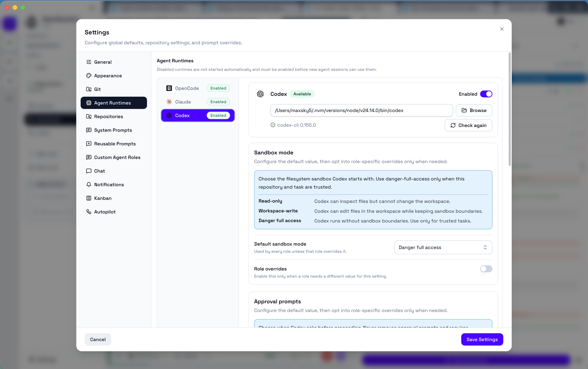The width and height of the screenshot is (588, 369).
Task: Click the Notifications bell icon
Action: 89,185
